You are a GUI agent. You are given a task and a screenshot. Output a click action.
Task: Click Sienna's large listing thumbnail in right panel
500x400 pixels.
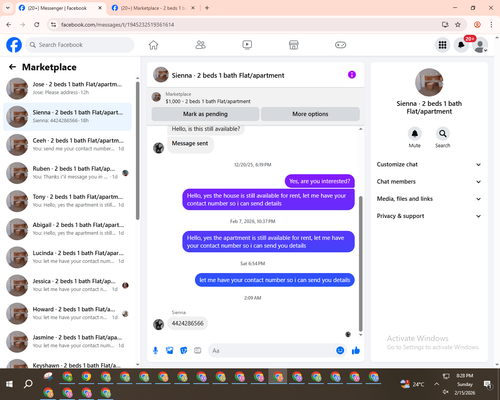[x=429, y=82]
